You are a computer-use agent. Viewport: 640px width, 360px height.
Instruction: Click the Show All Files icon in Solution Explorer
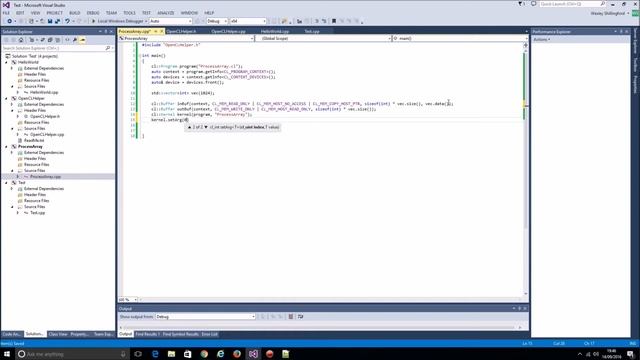pos(58,40)
